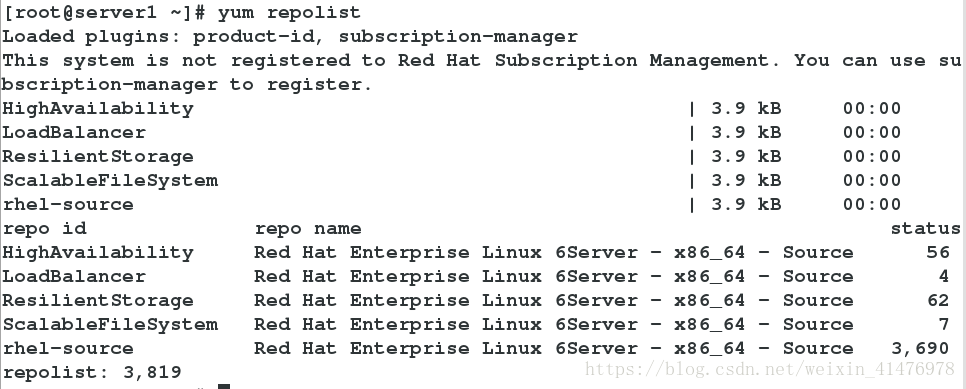Click rhel-source in the repo id list

pyautogui.click(x=68, y=349)
